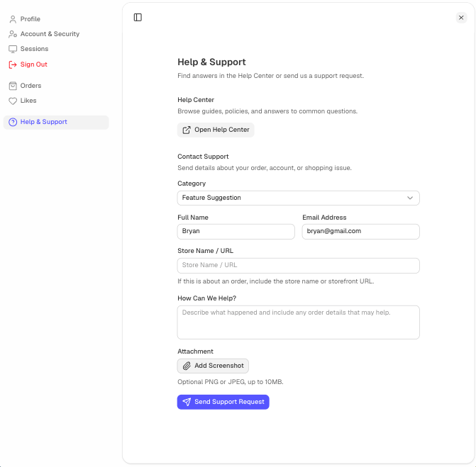Click the external link icon
This screenshot has height=467, width=476.
tap(187, 130)
